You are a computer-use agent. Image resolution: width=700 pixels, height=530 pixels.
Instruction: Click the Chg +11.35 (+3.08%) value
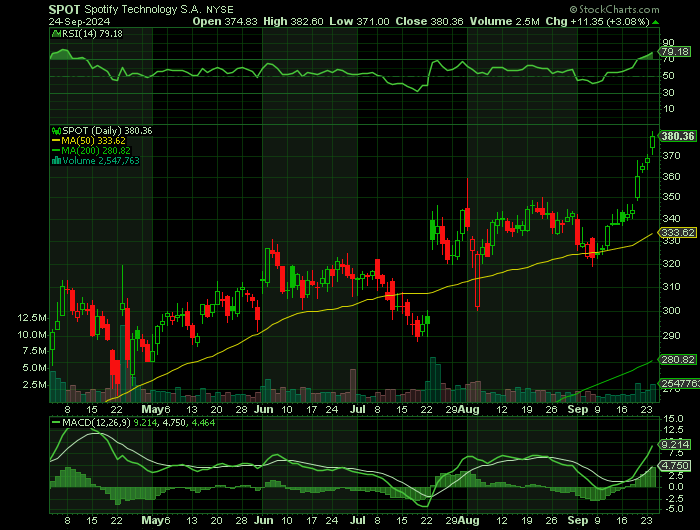click(x=597, y=21)
